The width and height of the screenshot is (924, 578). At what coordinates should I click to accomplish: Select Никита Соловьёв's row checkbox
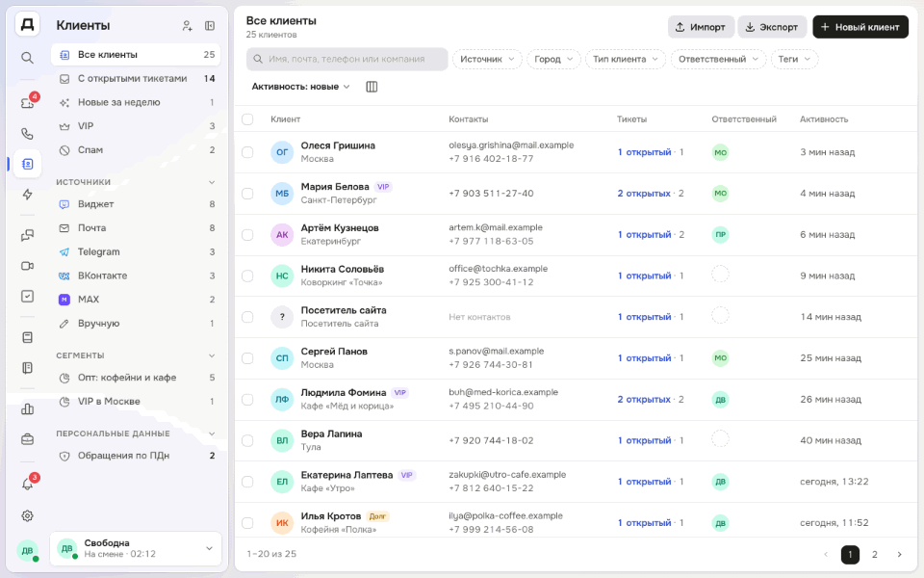pyautogui.click(x=247, y=276)
